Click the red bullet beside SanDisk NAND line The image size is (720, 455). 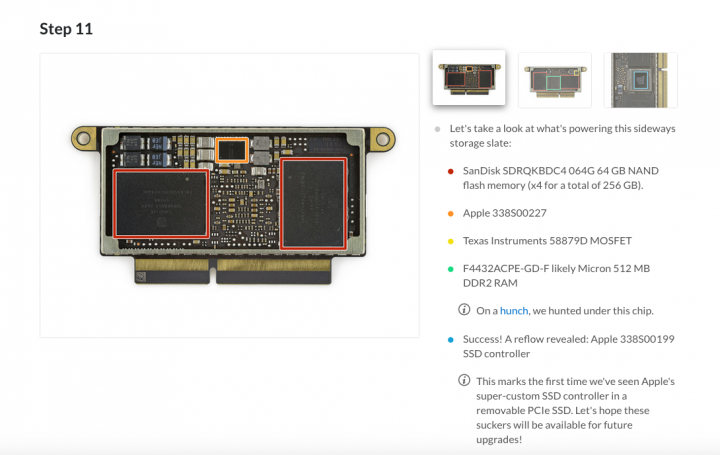click(450, 171)
